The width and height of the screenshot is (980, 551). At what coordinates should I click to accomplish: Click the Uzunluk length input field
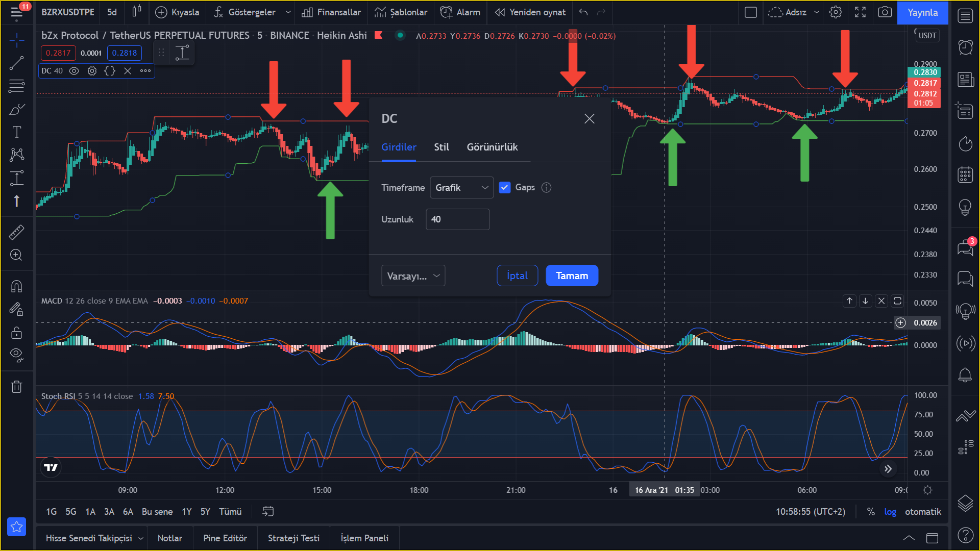[458, 219]
